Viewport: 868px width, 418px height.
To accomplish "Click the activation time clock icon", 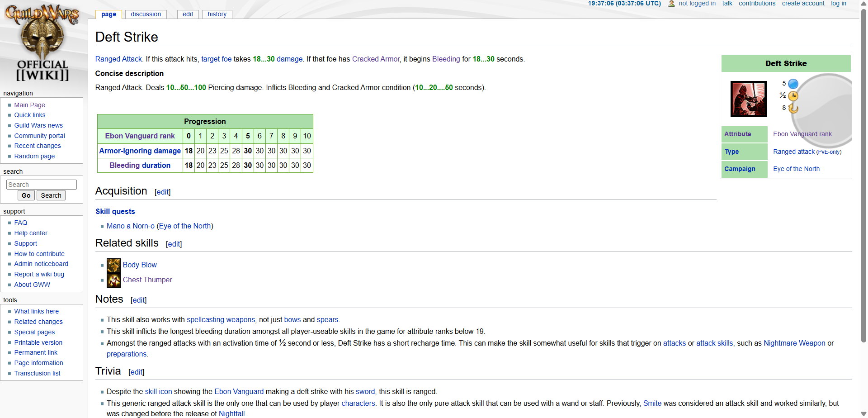I will pos(793,96).
